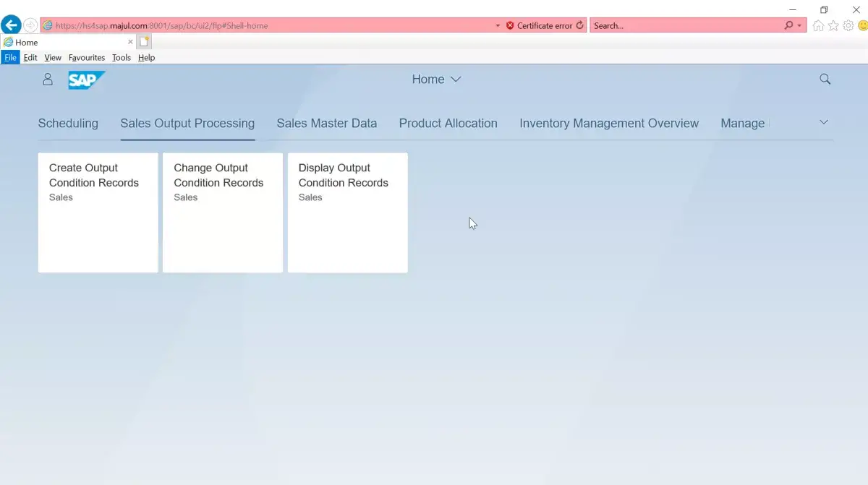Click the browser Search input field

686,25
